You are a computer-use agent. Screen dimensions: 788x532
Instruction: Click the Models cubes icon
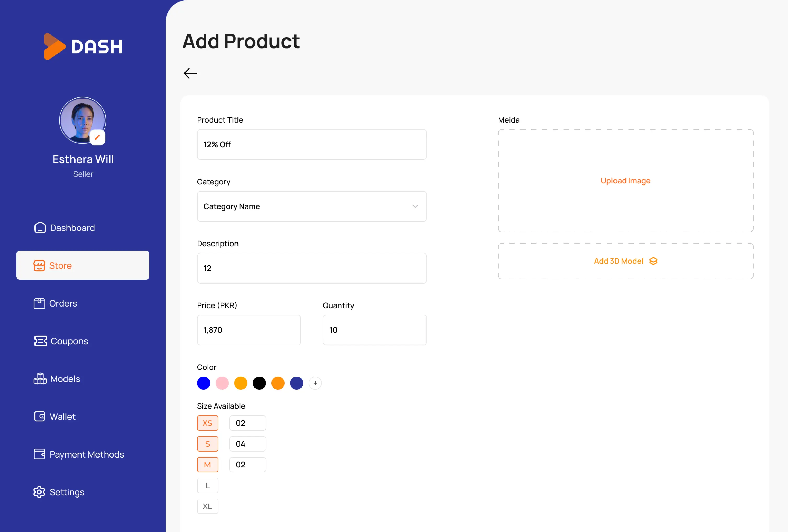pyautogui.click(x=40, y=378)
